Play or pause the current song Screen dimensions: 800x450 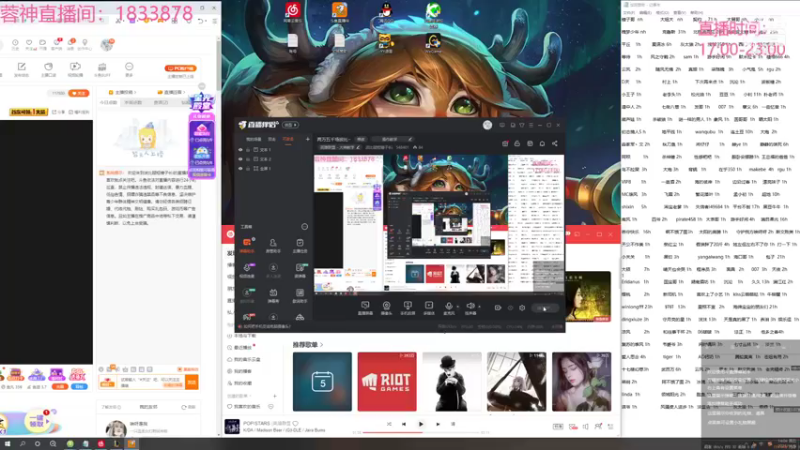(x=421, y=424)
